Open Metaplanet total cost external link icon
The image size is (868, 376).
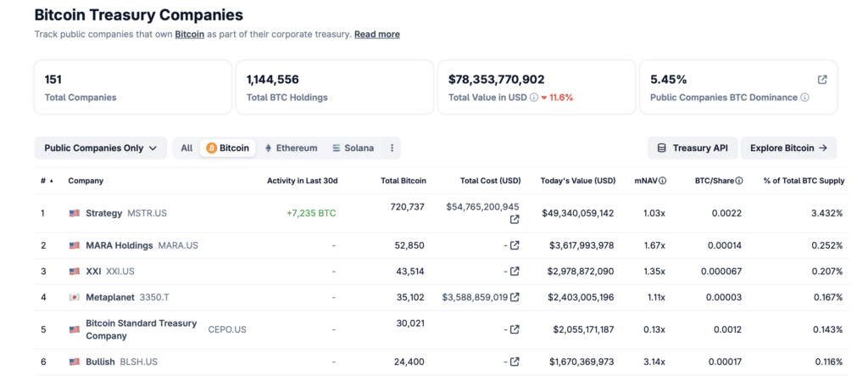tap(515, 297)
